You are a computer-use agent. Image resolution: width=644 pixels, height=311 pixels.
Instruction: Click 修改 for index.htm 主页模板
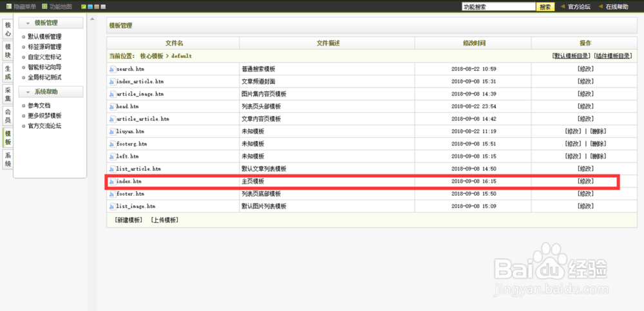coord(585,181)
